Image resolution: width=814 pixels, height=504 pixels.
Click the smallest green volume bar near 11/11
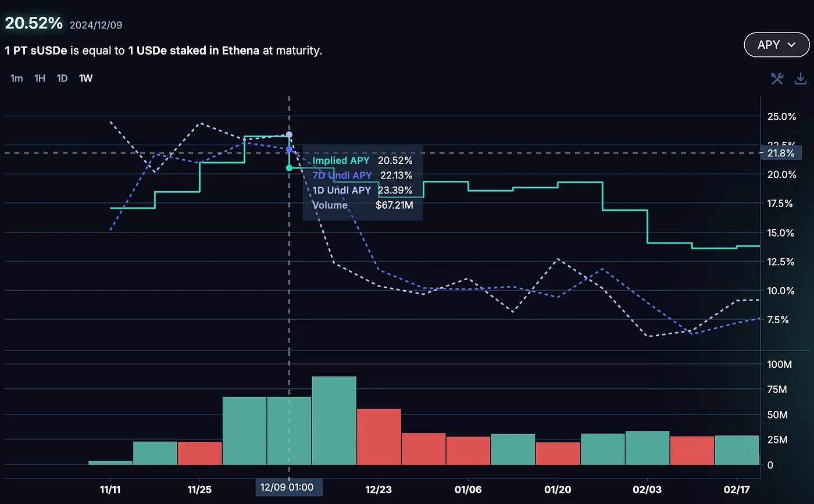(110, 463)
